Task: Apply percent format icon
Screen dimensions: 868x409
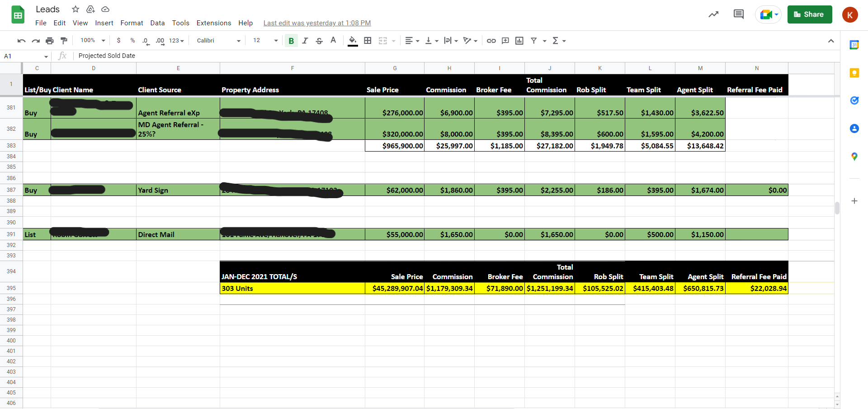Action: click(x=132, y=41)
